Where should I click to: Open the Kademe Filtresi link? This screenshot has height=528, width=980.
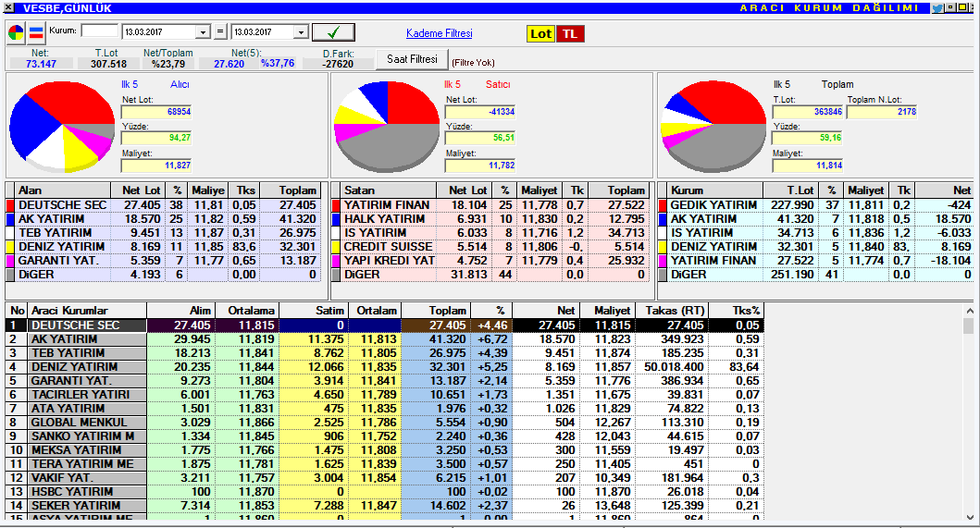[x=440, y=33]
